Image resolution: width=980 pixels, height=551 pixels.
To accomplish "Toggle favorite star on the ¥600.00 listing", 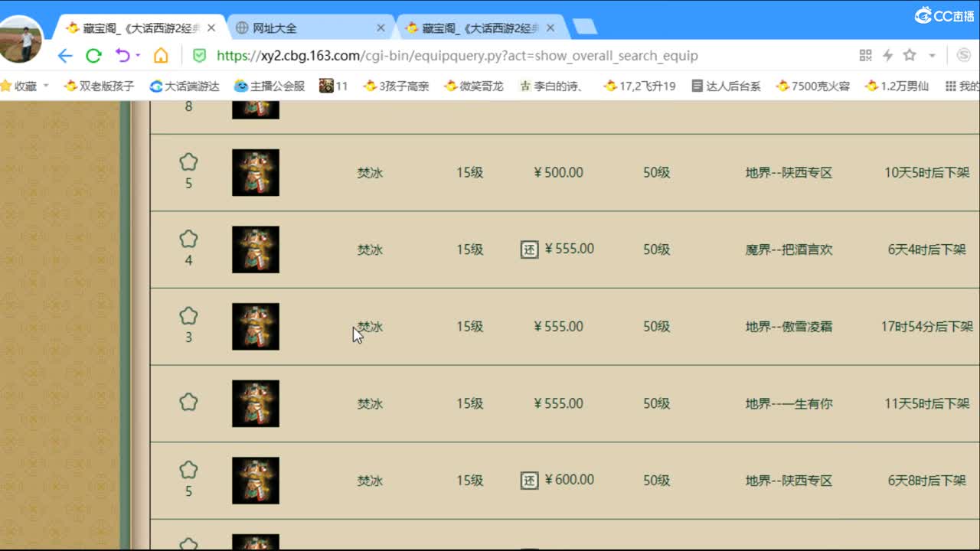I will [188, 470].
